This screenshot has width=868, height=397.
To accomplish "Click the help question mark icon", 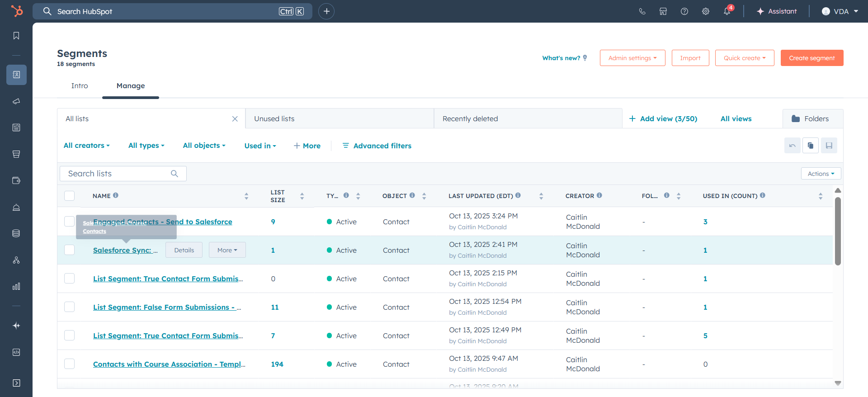I will pyautogui.click(x=684, y=11).
